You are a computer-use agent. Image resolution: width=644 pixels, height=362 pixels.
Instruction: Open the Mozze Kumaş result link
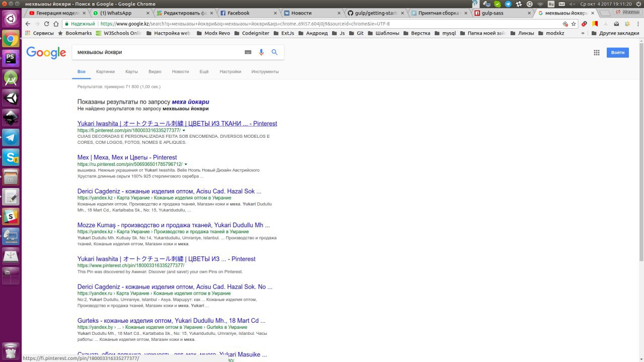174,225
